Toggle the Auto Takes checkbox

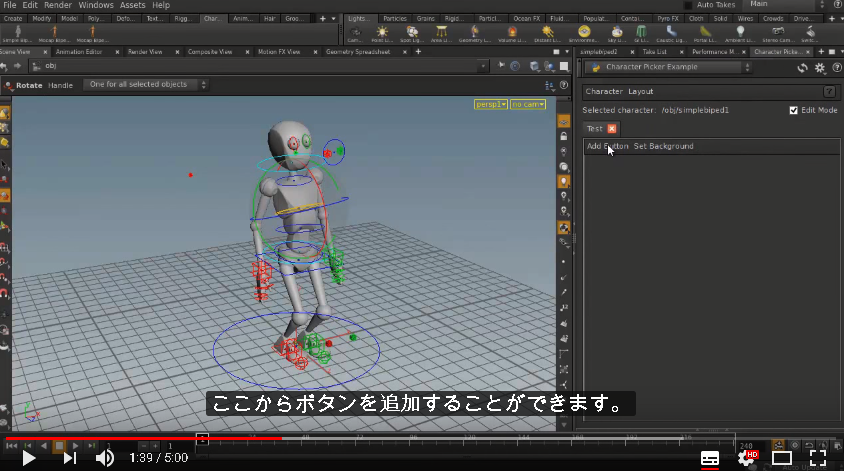[688, 5]
